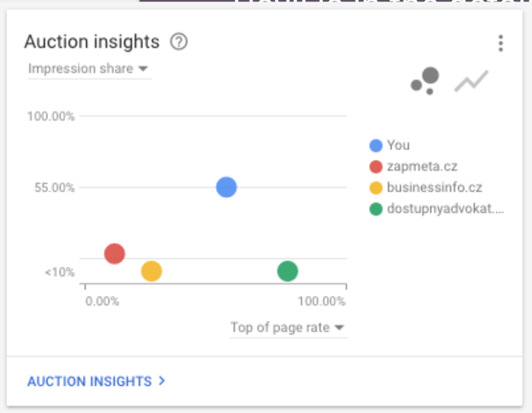This screenshot has height=413, width=532.
Task: Click the businessinfo.cz legend label
Action: point(435,187)
